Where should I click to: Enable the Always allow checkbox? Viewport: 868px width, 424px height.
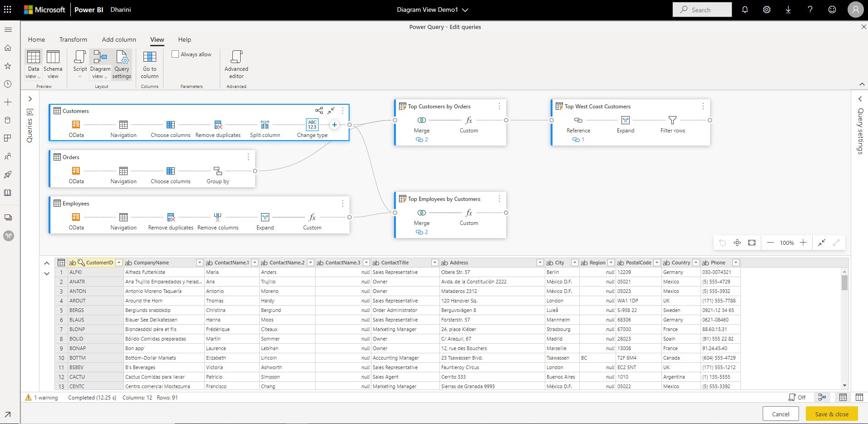(175, 54)
